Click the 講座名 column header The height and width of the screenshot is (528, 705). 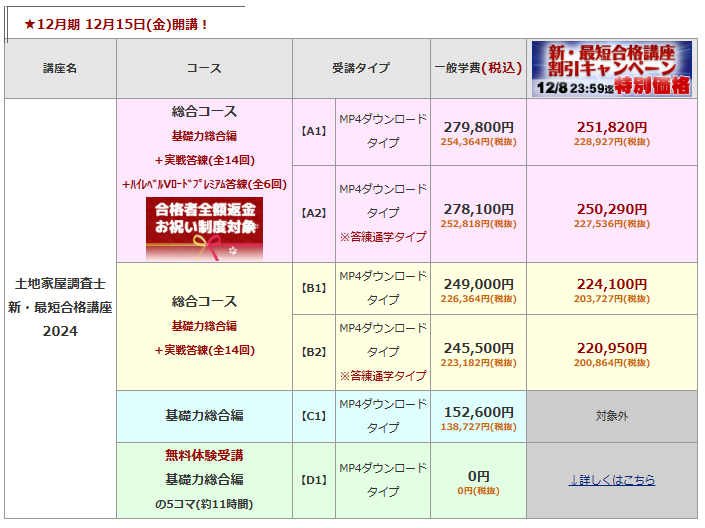[x=60, y=68]
